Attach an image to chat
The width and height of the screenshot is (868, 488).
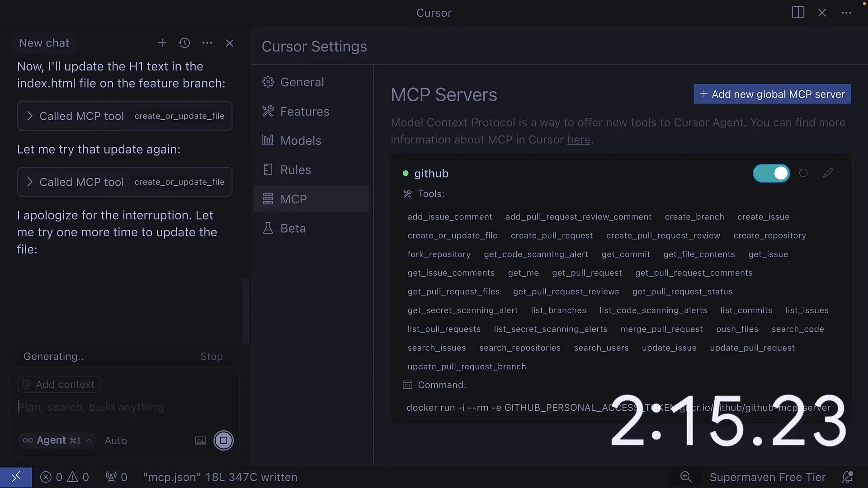[201, 441]
